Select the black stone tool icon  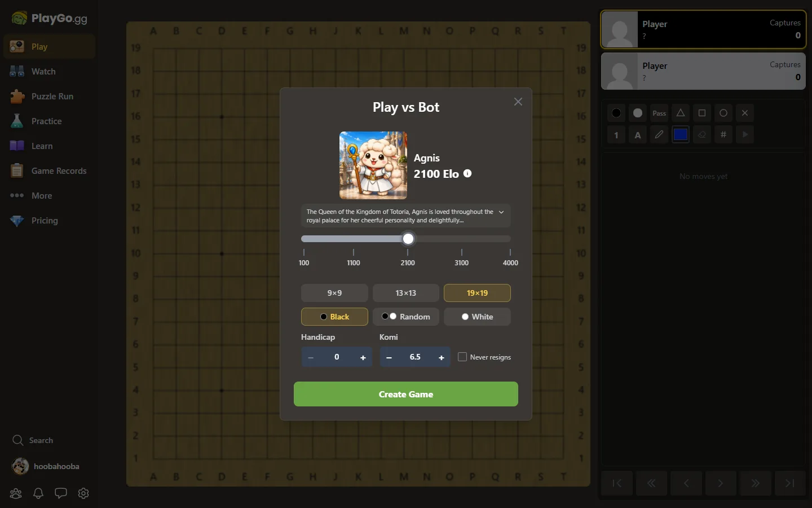pos(616,113)
